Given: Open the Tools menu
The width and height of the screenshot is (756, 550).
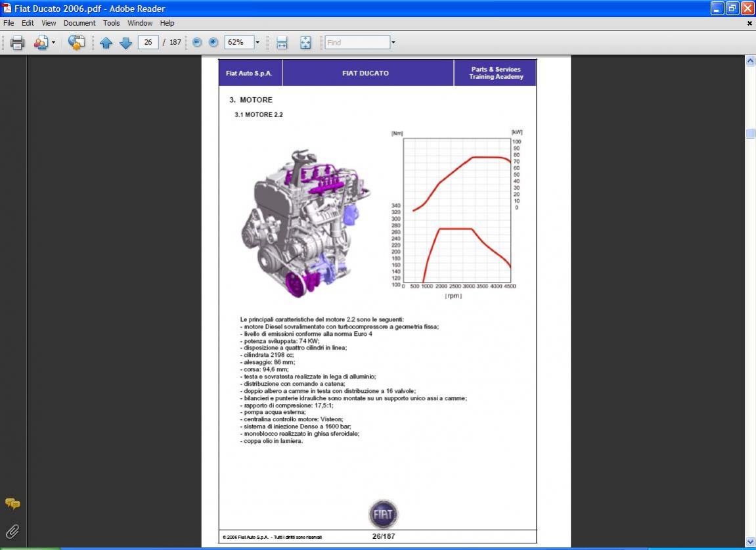Looking at the screenshot, I should (112, 23).
